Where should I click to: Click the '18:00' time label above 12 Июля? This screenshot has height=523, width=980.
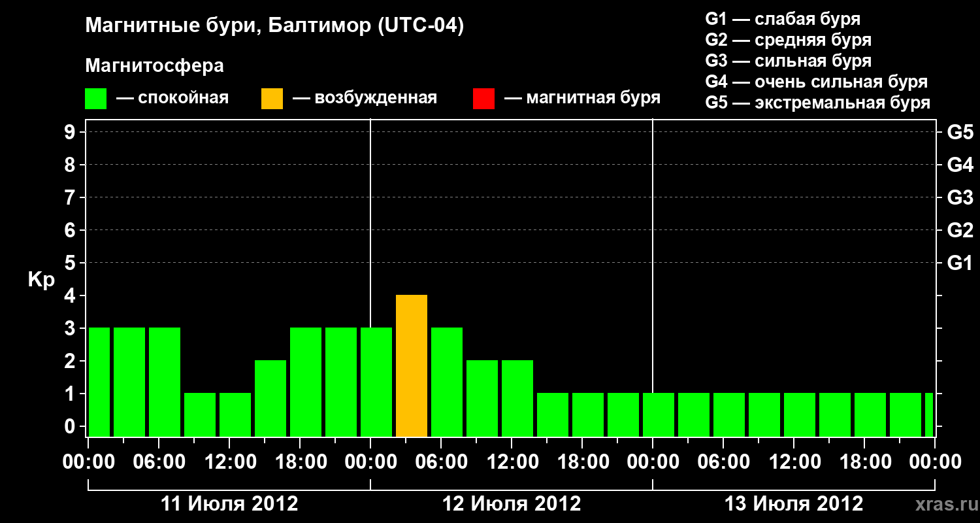point(583,462)
